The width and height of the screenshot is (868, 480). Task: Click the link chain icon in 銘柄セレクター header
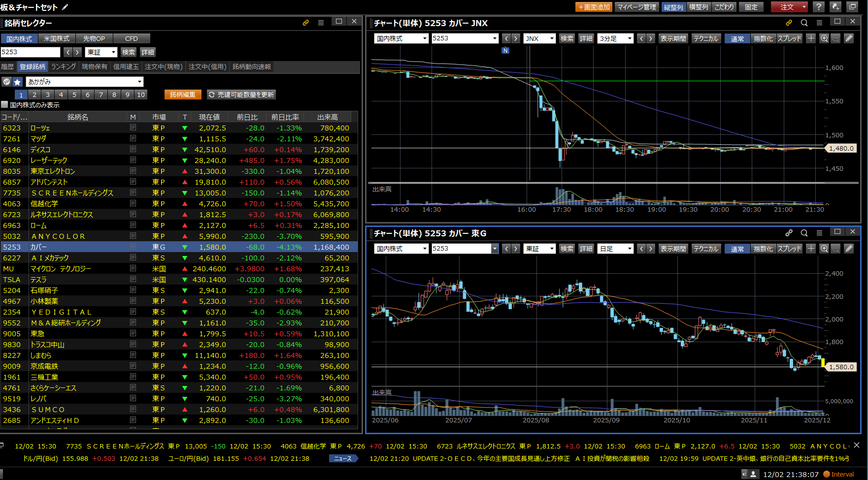(x=306, y=23)
